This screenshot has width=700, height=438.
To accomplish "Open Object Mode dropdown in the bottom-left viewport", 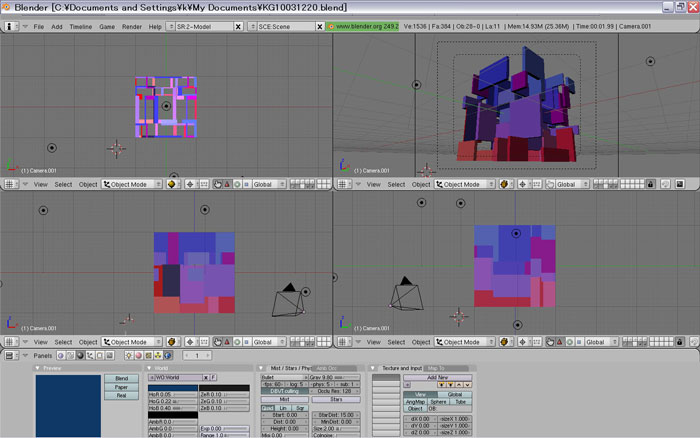I will [x=132, y=342].
